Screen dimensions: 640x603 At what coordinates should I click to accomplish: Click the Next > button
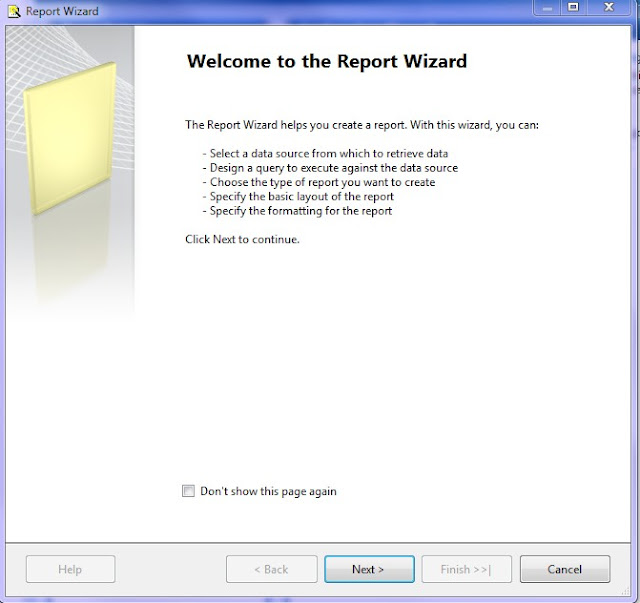click(369, 569)
